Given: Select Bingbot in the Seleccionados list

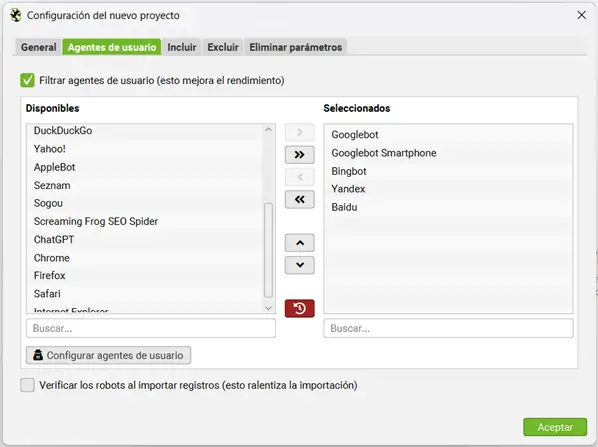Looking at the screenshot, I should click(448, 171).
